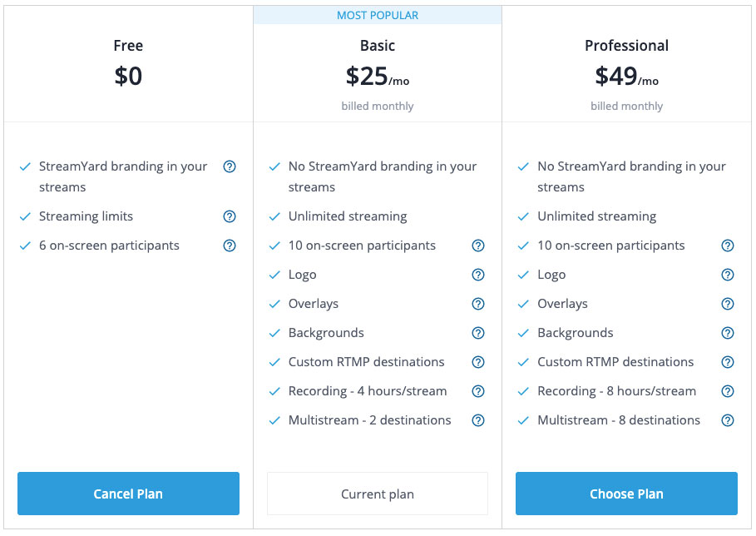Open help icon beside Streaming limits

[230, 216]
